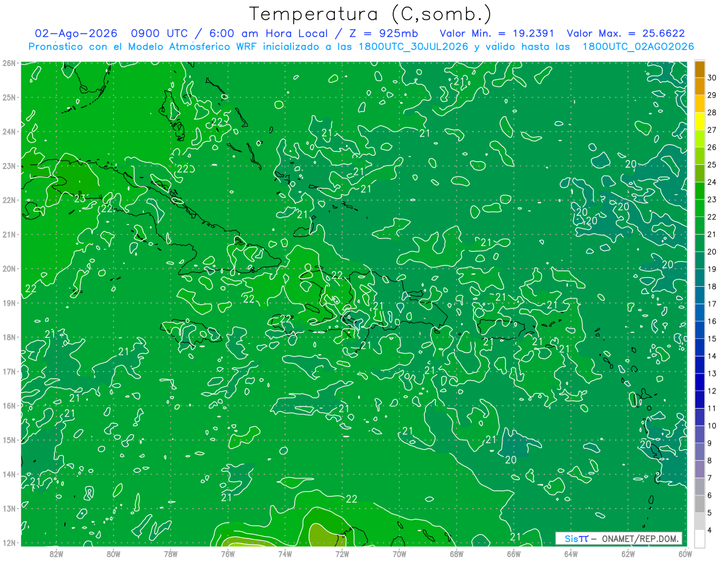The width and height of the screenshot is (728, 562).
Task: Click the '64W' longitude axis label
Action: [571, 554]
